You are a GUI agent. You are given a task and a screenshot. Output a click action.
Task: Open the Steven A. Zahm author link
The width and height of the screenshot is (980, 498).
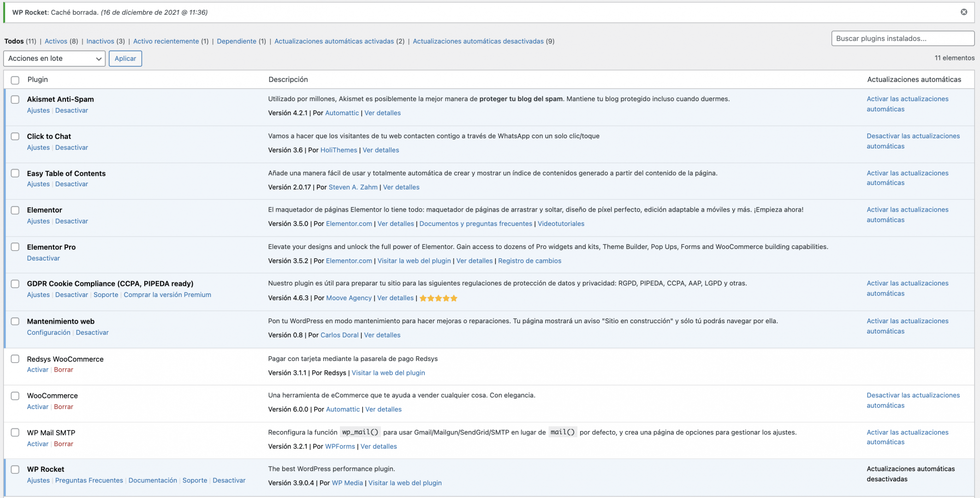(x=353, y=187)
